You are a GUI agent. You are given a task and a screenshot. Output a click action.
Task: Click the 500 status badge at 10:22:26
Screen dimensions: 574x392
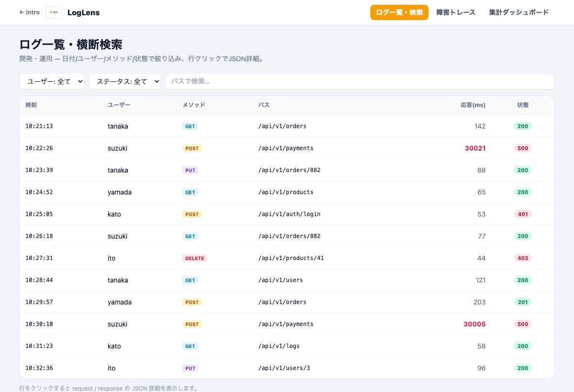pyautogui.click(x=523, y=148)
